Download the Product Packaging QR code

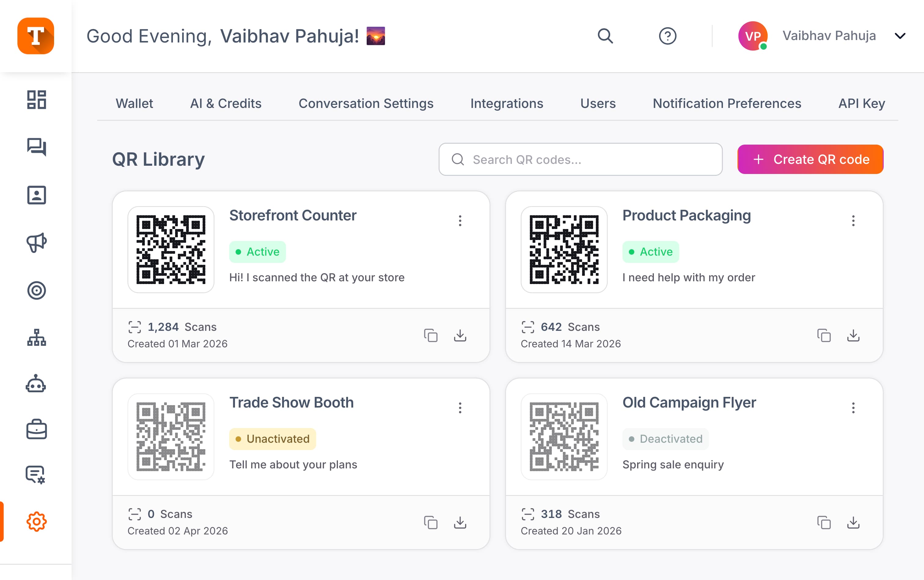tap(853, 336)
